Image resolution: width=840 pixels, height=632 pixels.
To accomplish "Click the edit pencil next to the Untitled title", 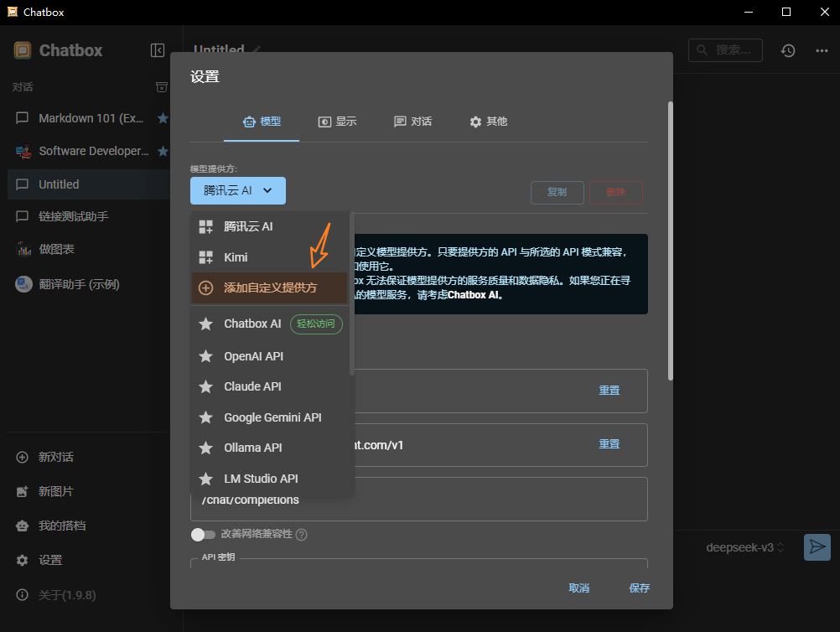I will pyautogui.click(x=256, y=49).
